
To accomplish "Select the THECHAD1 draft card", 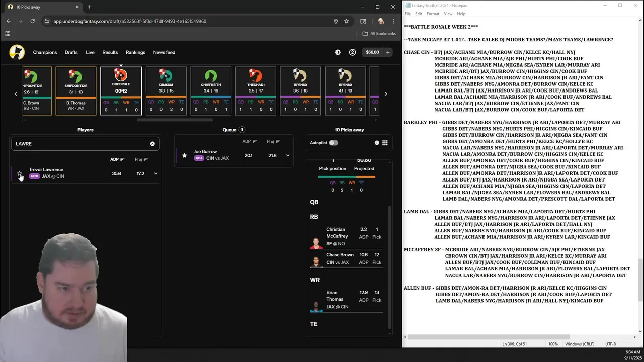I will [256, 91].
